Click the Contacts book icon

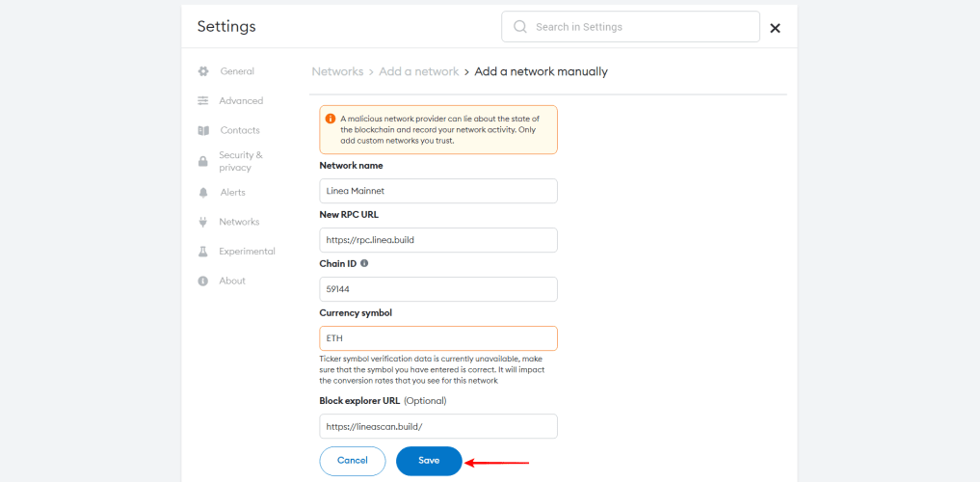[203, 130]
